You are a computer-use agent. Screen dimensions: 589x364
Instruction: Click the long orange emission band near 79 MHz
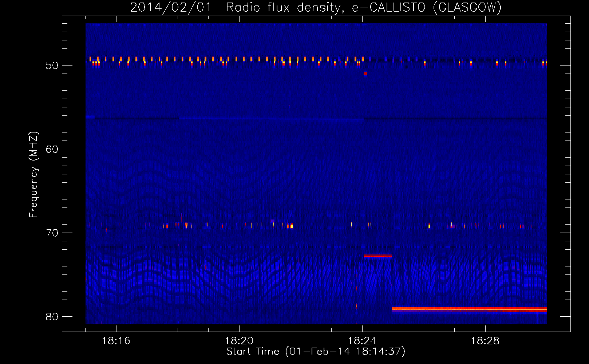coord(469,309)
